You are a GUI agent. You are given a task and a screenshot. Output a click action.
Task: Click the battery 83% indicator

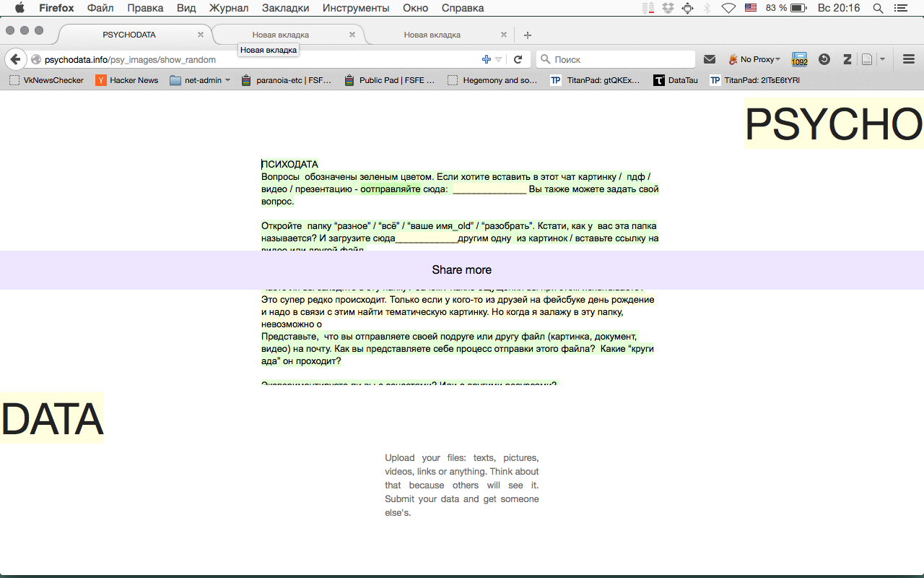(786, 8)
